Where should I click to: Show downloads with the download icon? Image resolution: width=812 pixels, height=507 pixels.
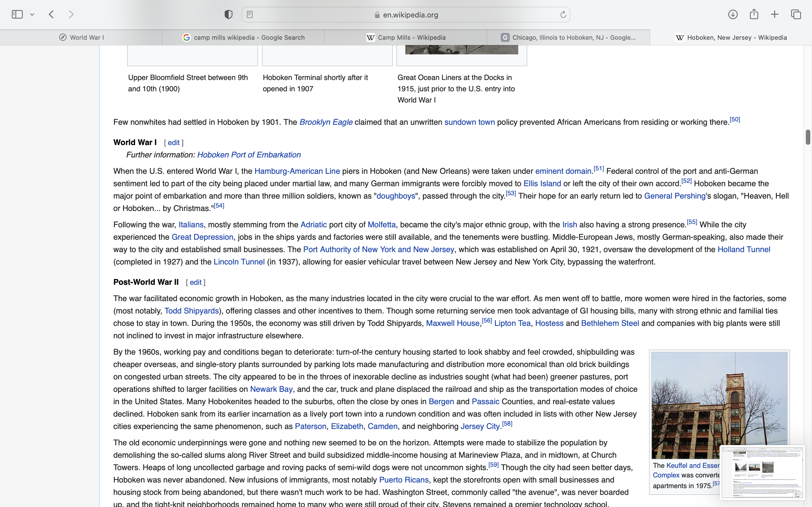[733, 14]
